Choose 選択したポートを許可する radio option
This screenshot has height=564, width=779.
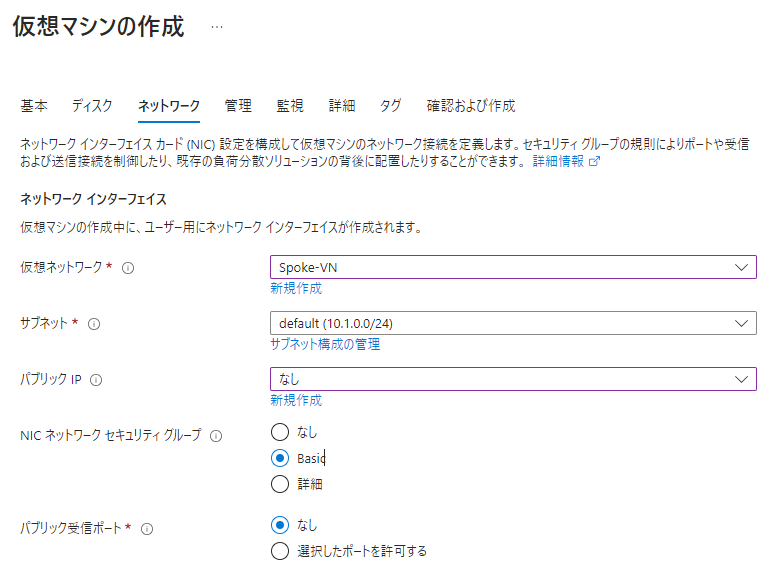[280, 551]
